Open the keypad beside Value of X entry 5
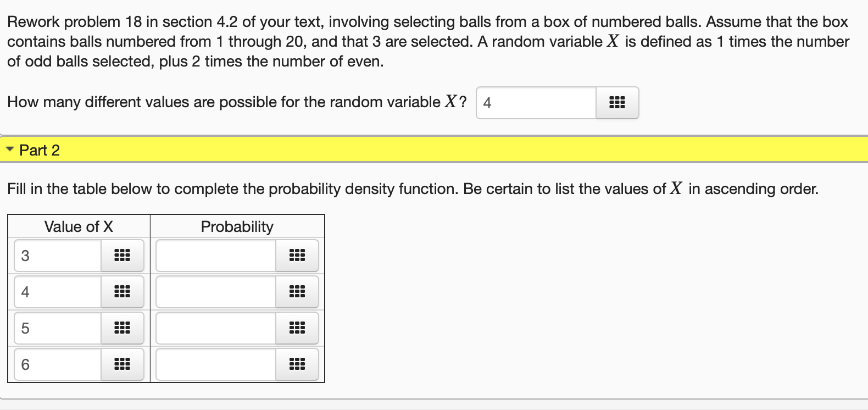The width and height of the screenshot is (868, 410). tap(122, 328)
